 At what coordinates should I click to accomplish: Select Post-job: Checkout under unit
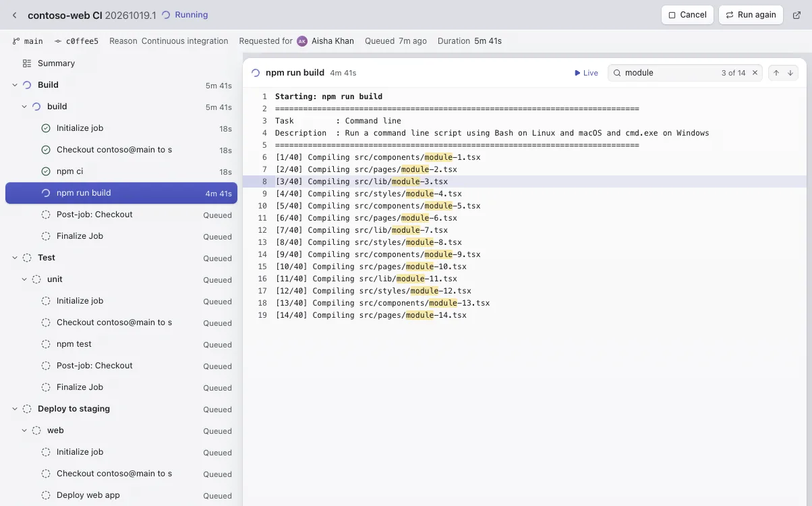pyautogui.click(x=121, y=366)
